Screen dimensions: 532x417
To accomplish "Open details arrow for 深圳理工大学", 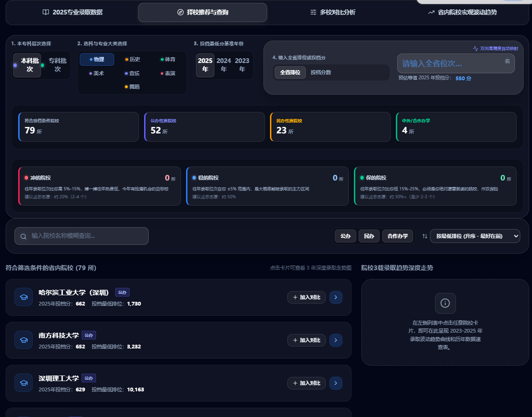I will point(336,383).
